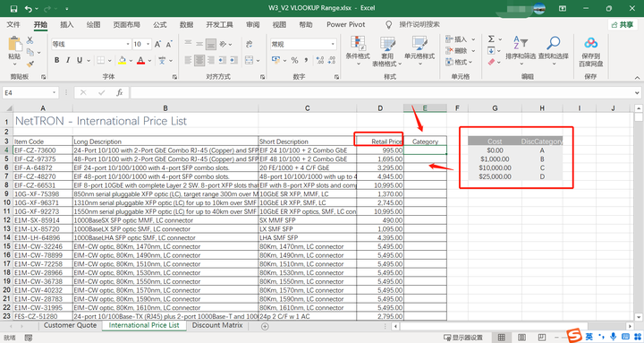Screen dimensions: 644x343
Task: Open Sort and Filter (排序和筛选)
Action: tap(521, 50)
